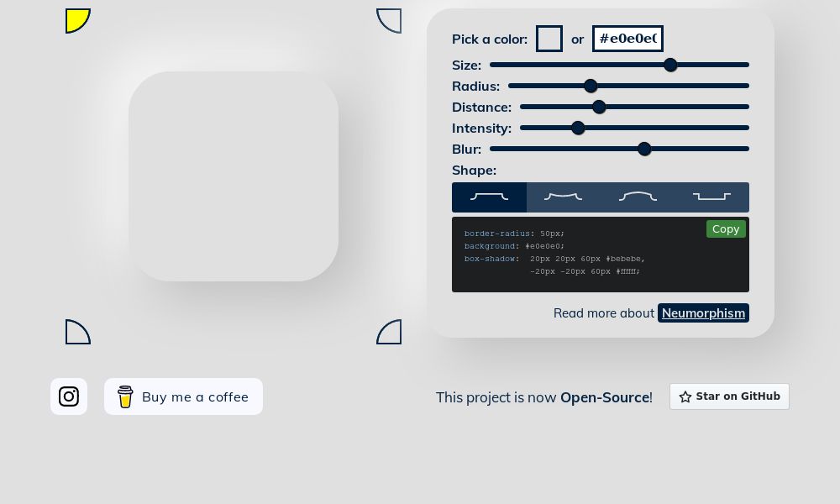This screenshot has height=504, width=840.
Task: Click the #e0e0e0 hex input field
Action: point(627,38)
